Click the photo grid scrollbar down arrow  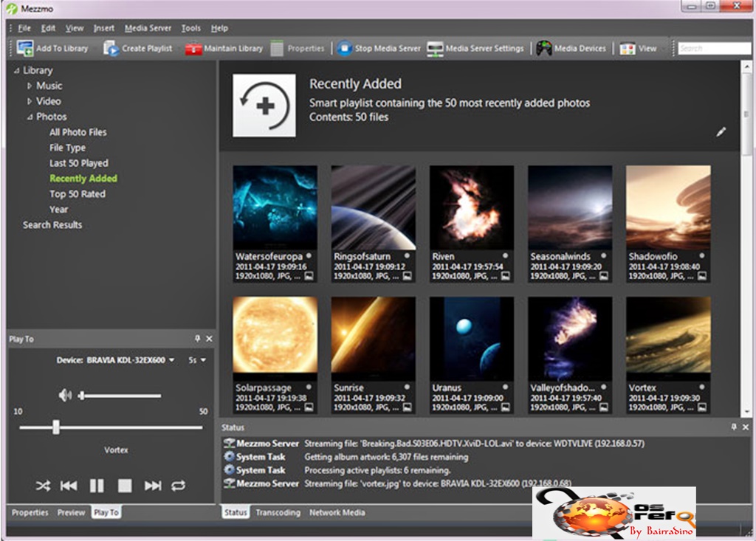(746, 413)
